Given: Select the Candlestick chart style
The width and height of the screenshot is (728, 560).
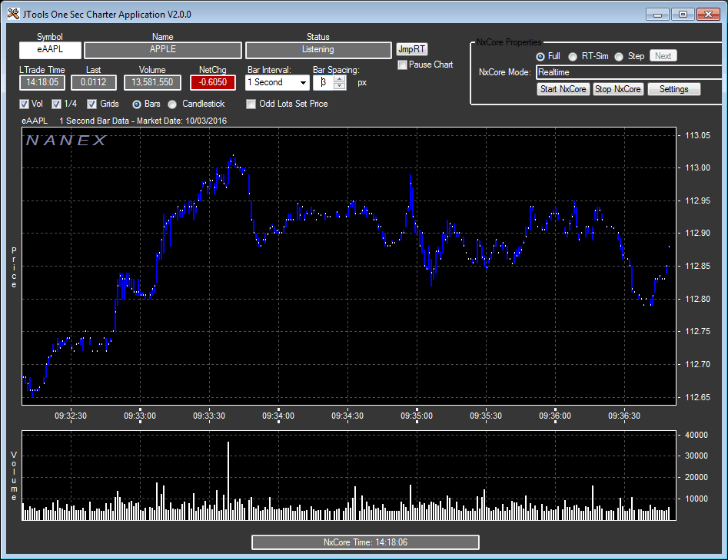Looking at the screenshot, I should [x=172, y=104].
